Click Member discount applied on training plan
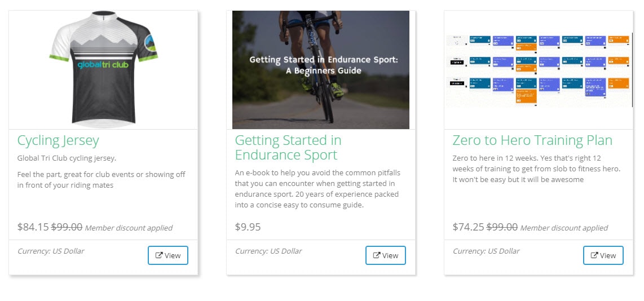Screen dimensions: 644x301 (564, 228)
